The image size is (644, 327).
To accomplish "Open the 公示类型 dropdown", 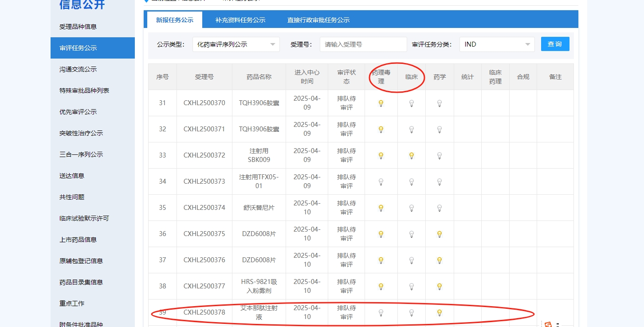I will pos(236,44).
